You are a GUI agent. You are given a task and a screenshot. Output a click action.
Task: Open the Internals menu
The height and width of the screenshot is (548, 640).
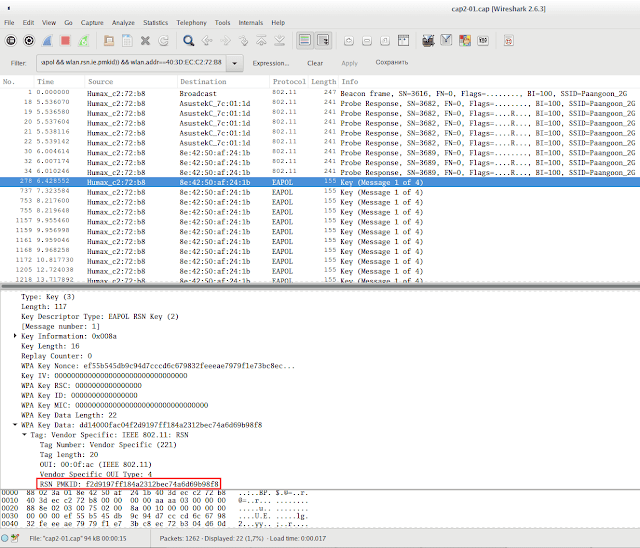point(251,23)
